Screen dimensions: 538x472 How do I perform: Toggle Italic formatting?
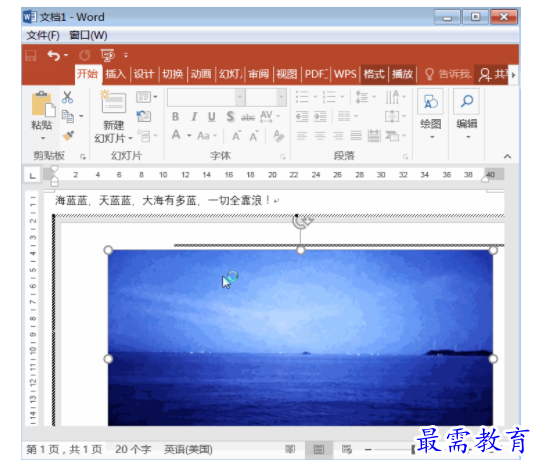pyautogui.click(x=194, y=117)
